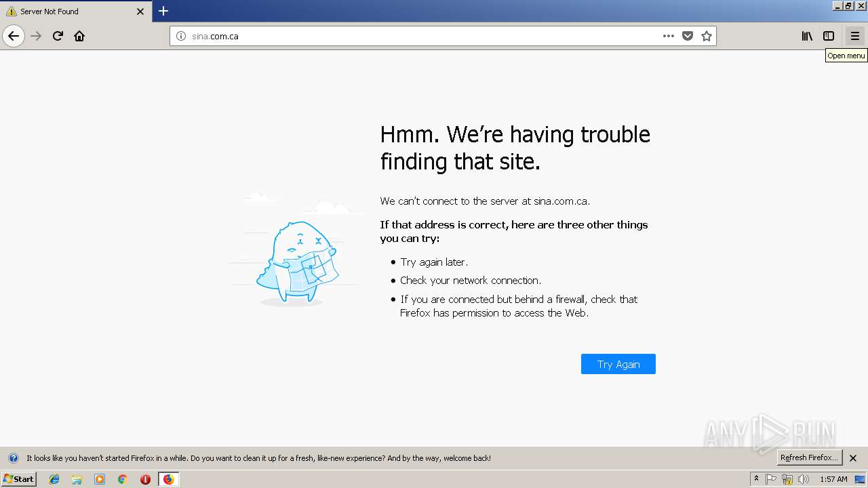Viewport: 868px width, 488px height.
Task: Open the Library view
Action: pyautogui.click(x=807, y=36)
